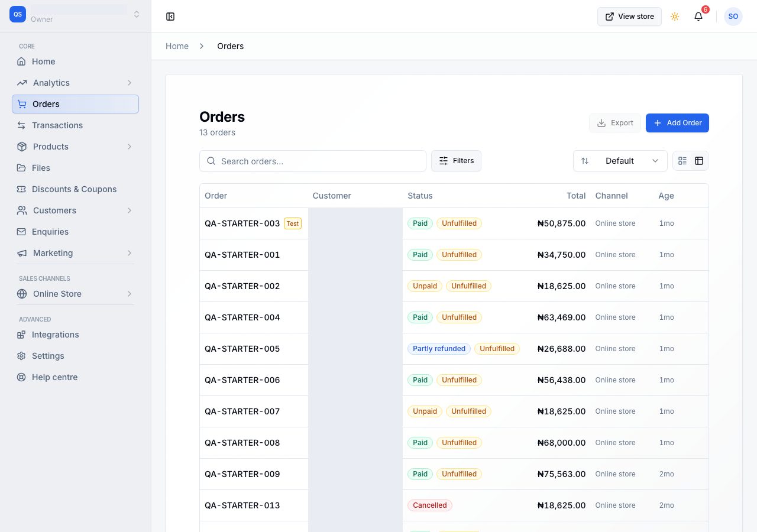Switch to list view layout
Screen dimensions: 757x532
click(x=682, y=161)
